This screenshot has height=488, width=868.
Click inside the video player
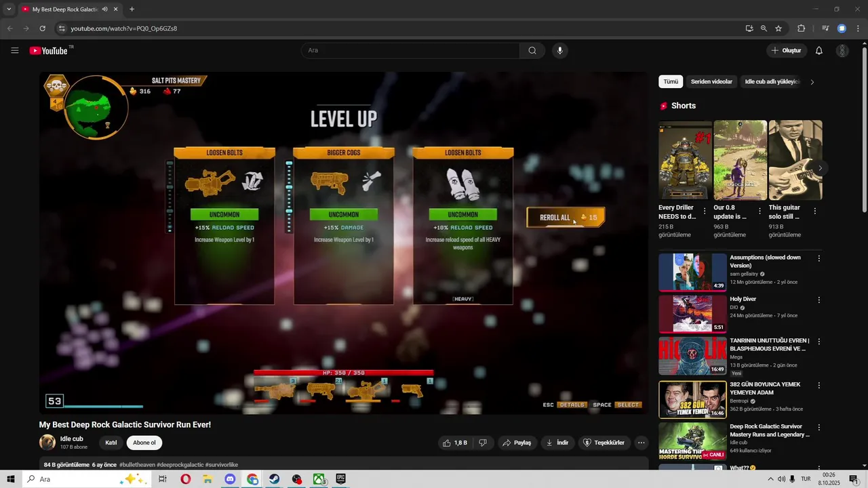coord(343,243)
